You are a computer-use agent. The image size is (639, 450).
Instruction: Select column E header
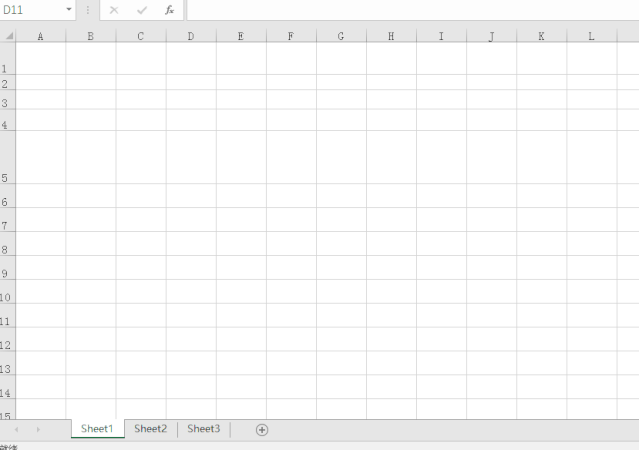click(x=241, y=36)
